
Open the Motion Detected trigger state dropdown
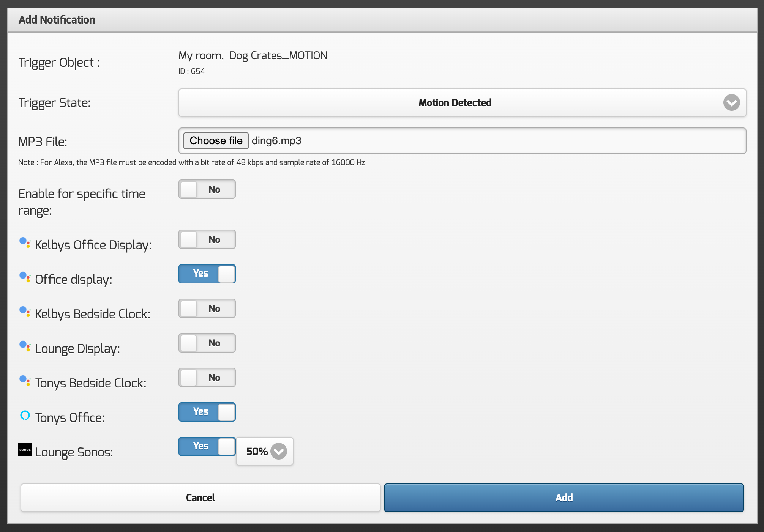click(x=455, y=103)
